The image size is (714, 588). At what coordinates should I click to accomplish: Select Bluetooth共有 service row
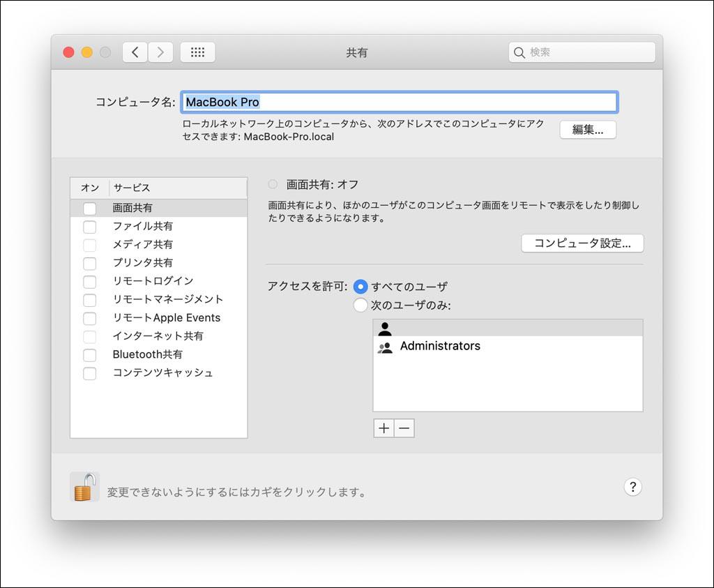159,354
